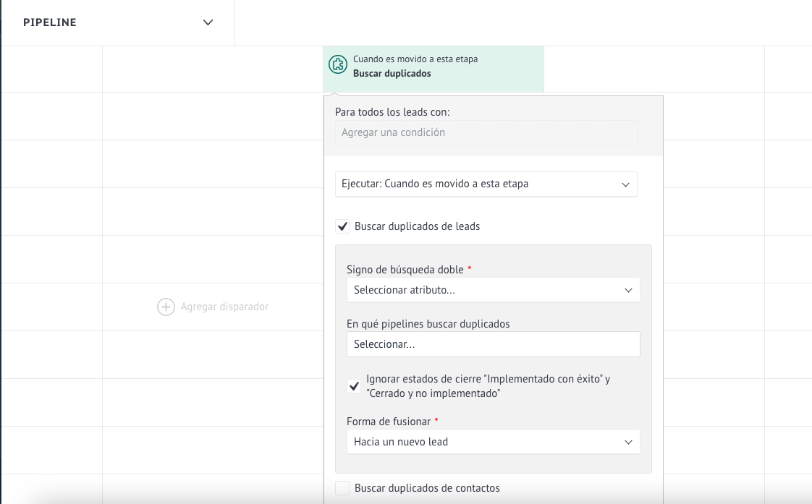
Task: Disable the Ignorar estados de cierre checkbox
Action: pyautogui.click(x=354, y=386)
